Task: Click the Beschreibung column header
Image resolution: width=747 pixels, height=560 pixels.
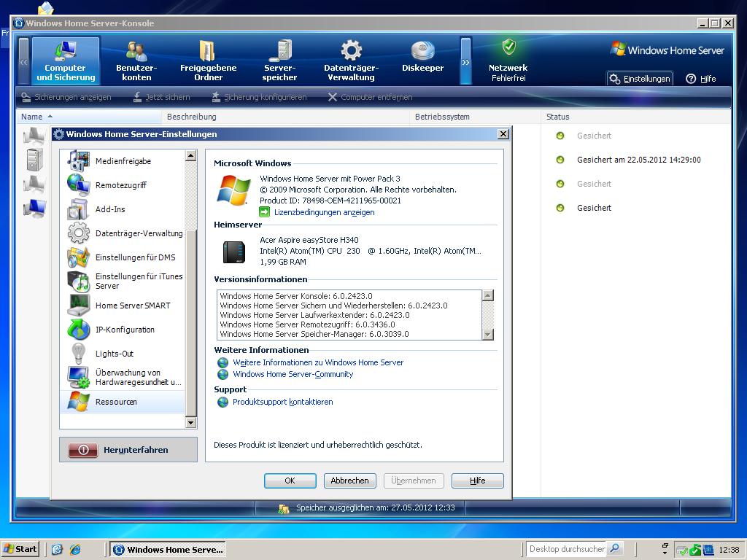Action: click(x=286, y=117)
